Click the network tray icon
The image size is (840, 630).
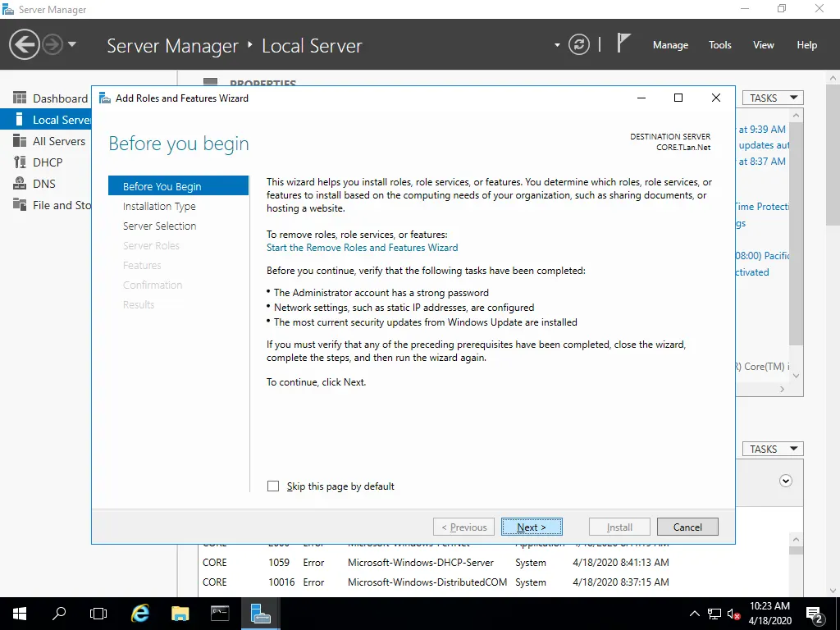pos(714,614)
